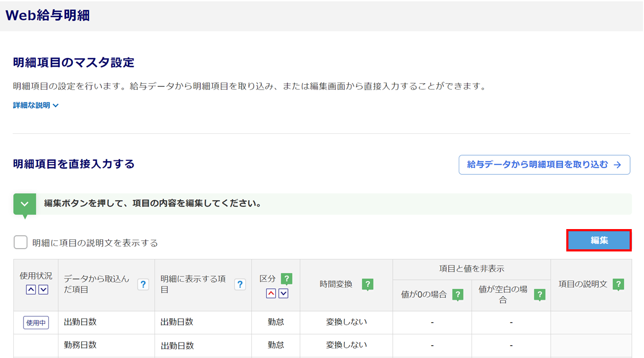Sort 使用状況 column with up arrow

pyautogui.click(x=31, y=289)
